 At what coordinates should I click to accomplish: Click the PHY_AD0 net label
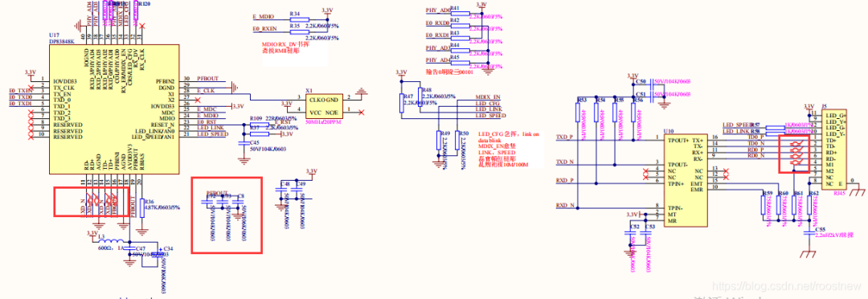point(438,10)
